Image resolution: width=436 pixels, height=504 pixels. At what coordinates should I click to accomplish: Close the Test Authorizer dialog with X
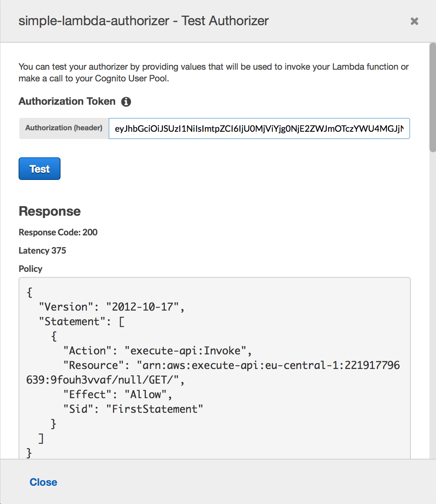coord(414,21)
